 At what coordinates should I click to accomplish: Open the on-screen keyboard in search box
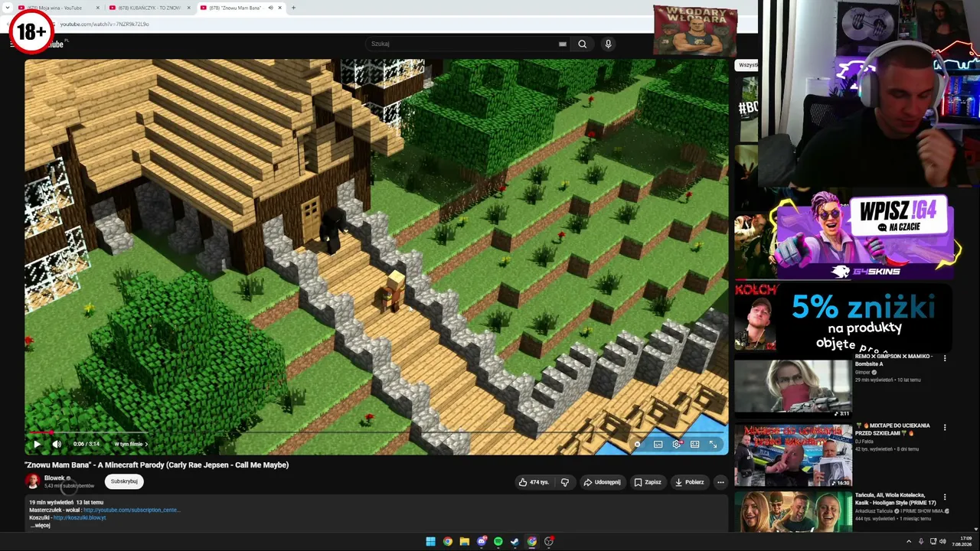(x=563, y=44)
